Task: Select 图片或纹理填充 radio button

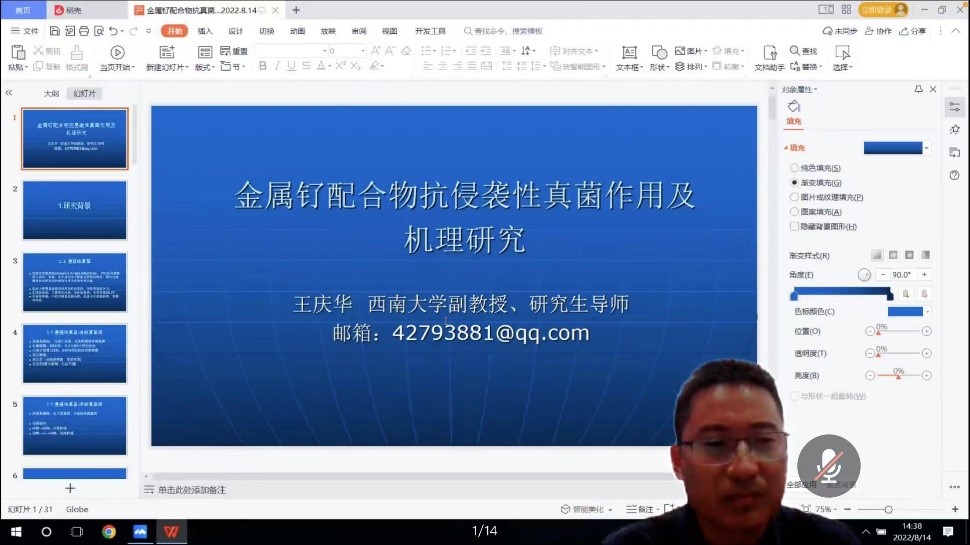Action: click(795, 197)
